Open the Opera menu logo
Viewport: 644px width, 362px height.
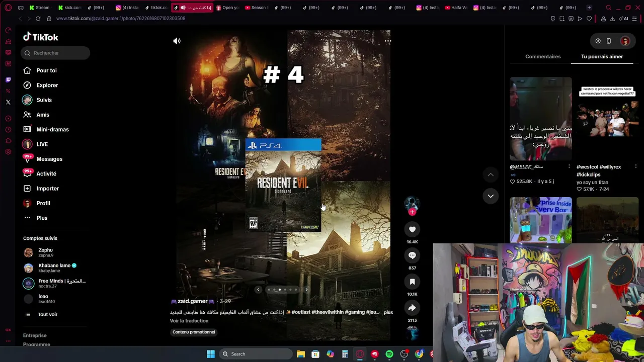[x=8, y=8]
